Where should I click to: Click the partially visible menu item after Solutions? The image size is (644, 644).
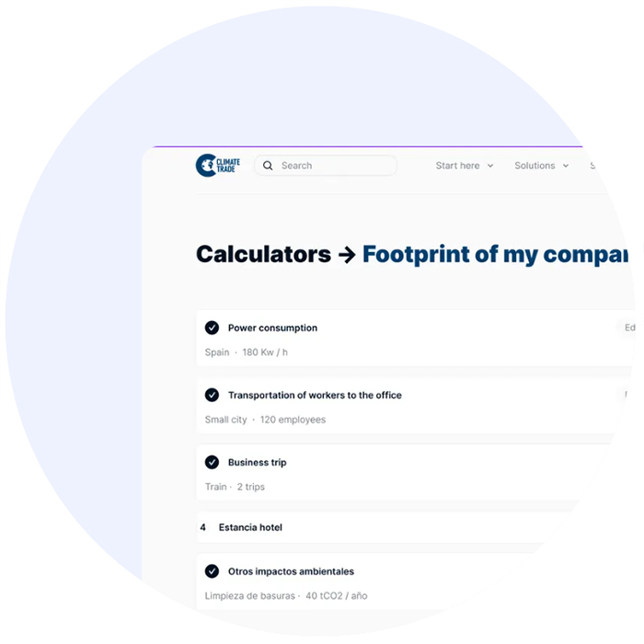coord(592,166)
